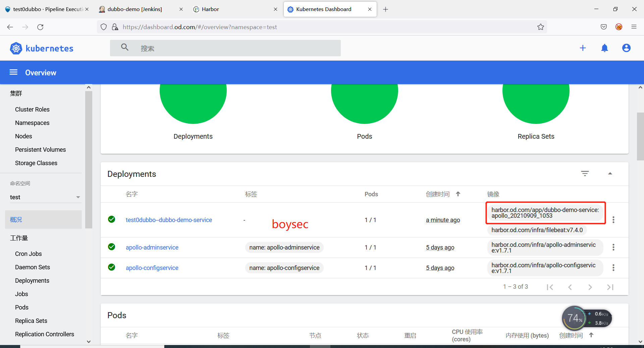The image size is (644, 348).
Task: Go to first page of deployments
Action: click(550, 287)
